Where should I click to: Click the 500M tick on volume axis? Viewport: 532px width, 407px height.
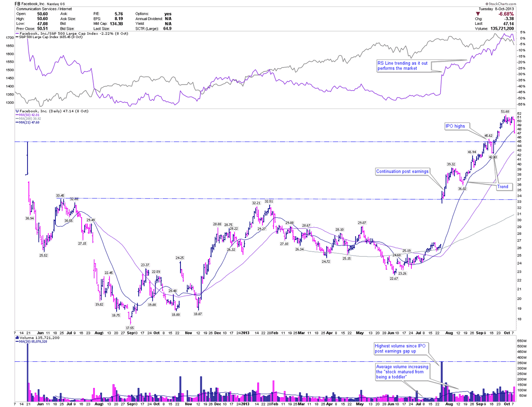click(523, 345)
